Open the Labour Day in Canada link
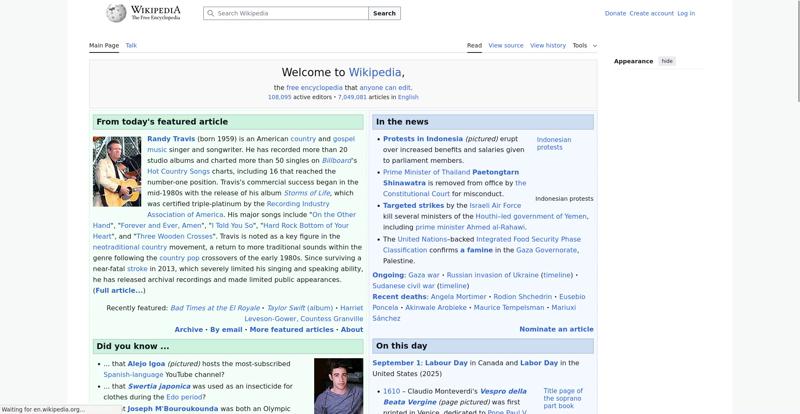800x414 pixels. pyautogui.click(x=446, y=363)
